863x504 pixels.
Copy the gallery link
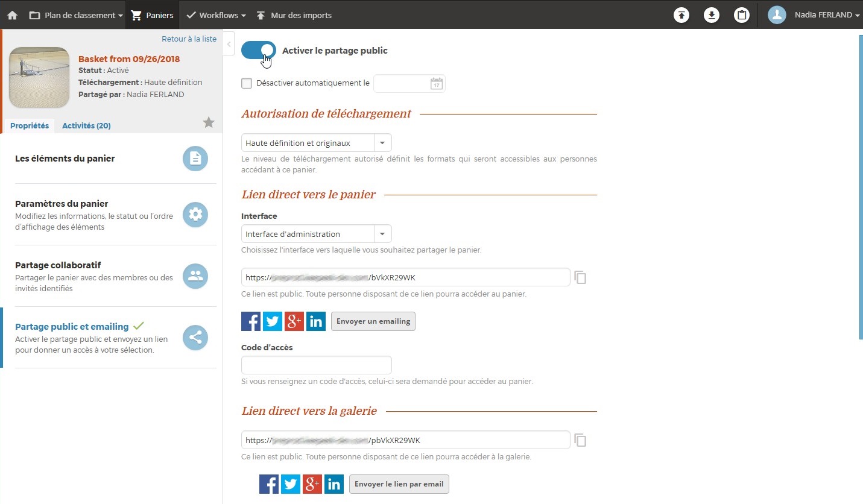coord(580,441)
